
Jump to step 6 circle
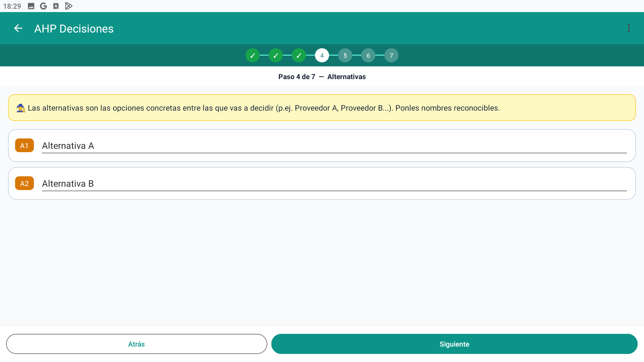[x=368, y=55]
